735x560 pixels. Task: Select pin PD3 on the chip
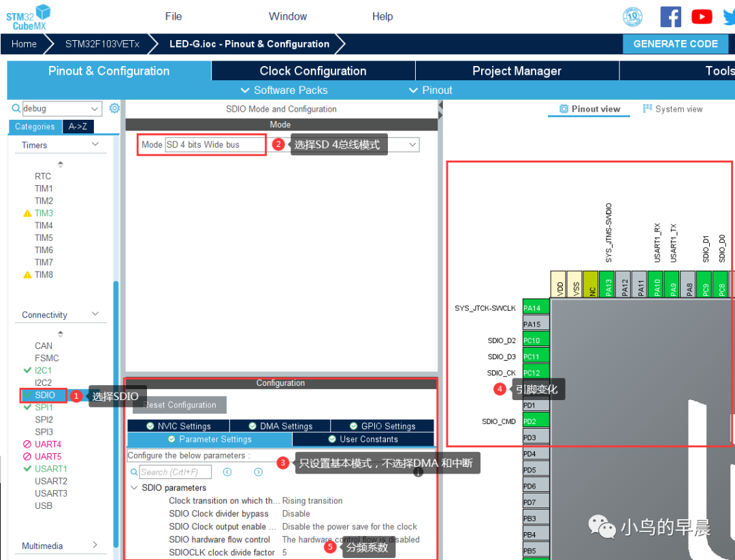(x=536, y=438)
